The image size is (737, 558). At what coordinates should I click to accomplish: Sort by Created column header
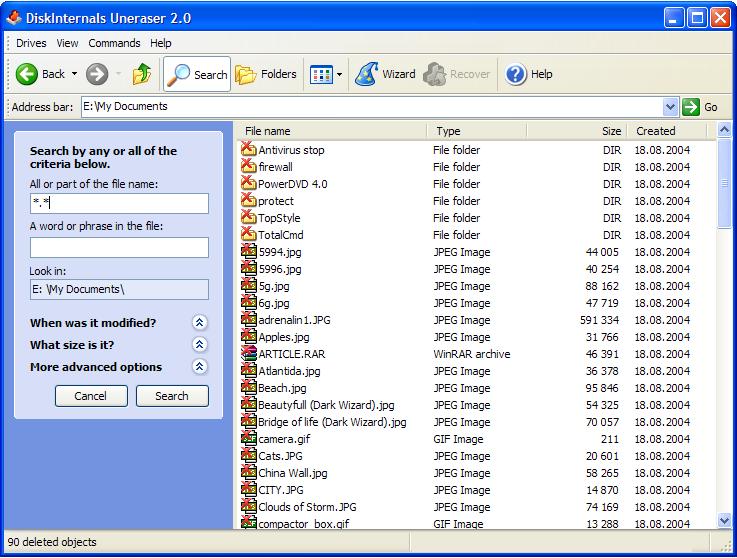(x=666, y=131)
